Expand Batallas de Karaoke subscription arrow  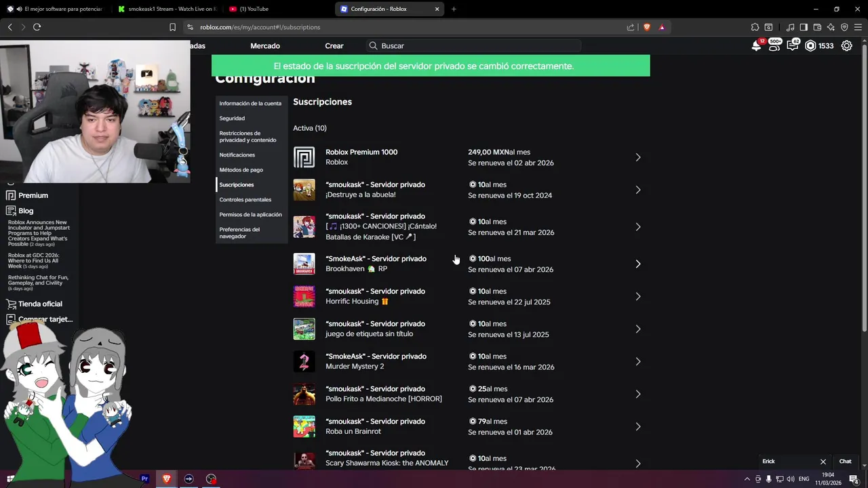[638, 227]
